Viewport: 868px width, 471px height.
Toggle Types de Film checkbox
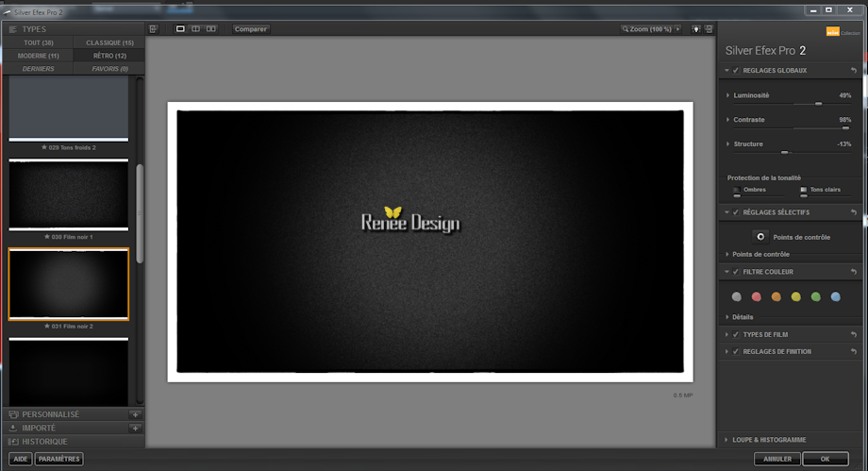pos(736,335)
